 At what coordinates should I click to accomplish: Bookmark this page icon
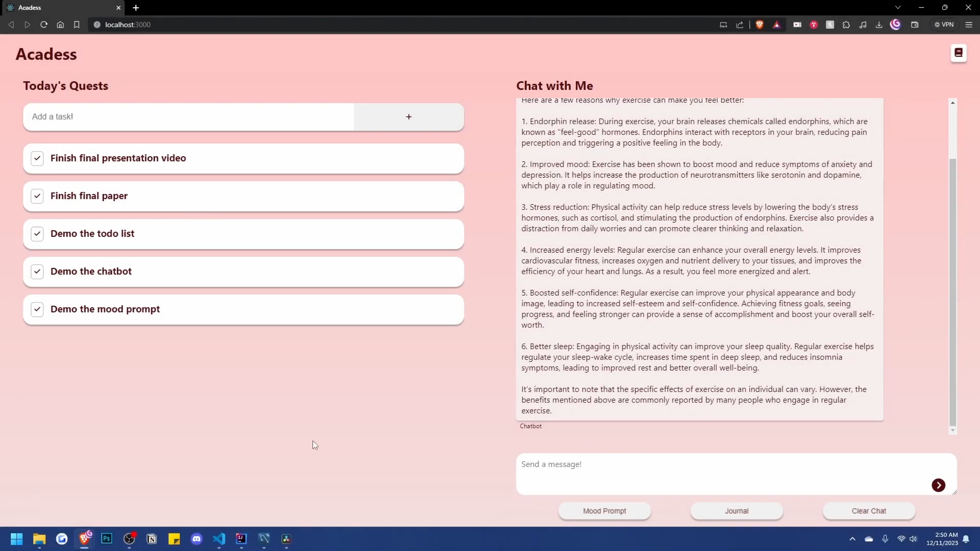(77, 25)
